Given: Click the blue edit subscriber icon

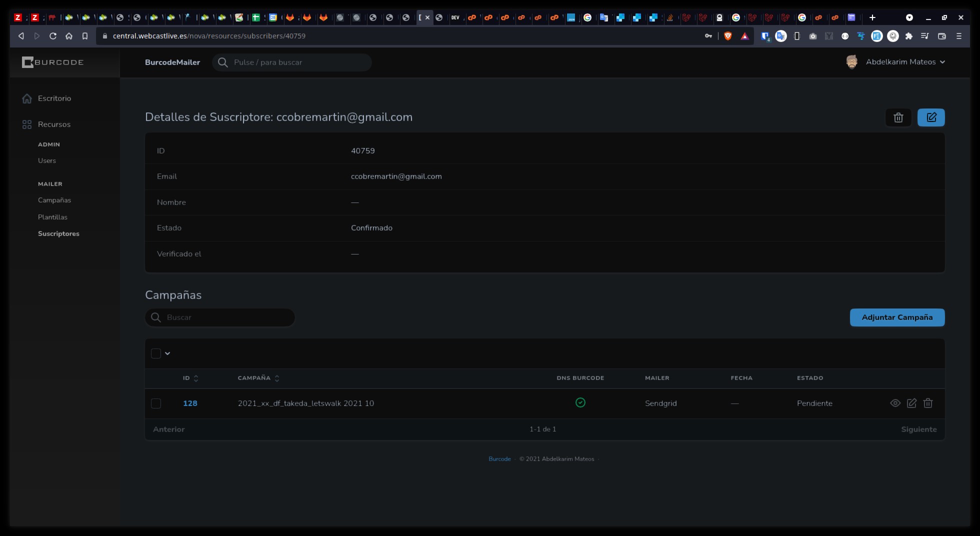Looking at the screenshot, I should pyautogui.click(x=930, y=117).
